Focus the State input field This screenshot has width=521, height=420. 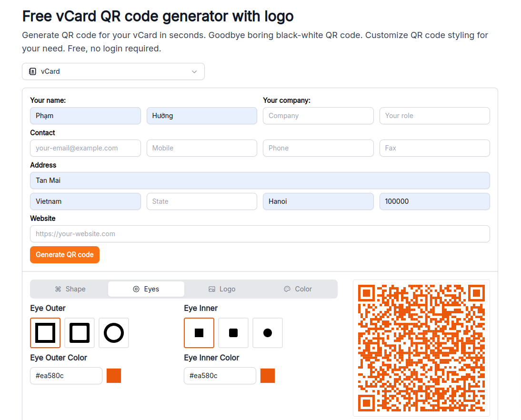click(x=202, y=201)
